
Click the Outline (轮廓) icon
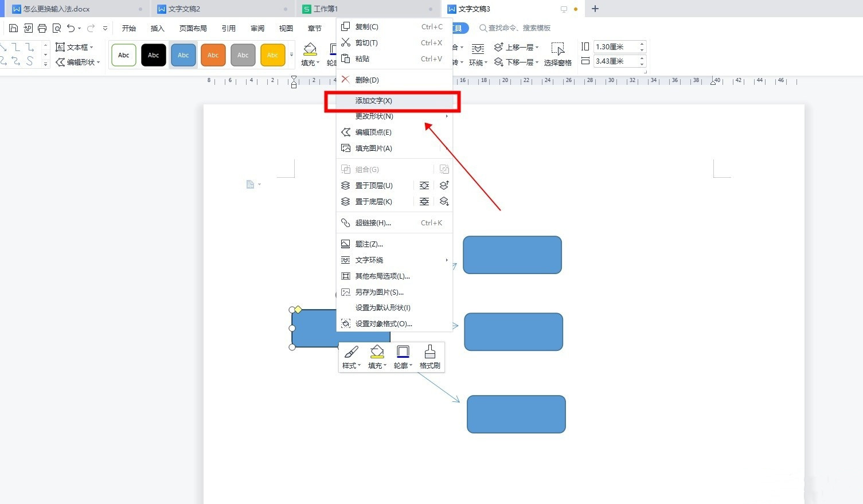click(403, 355)
